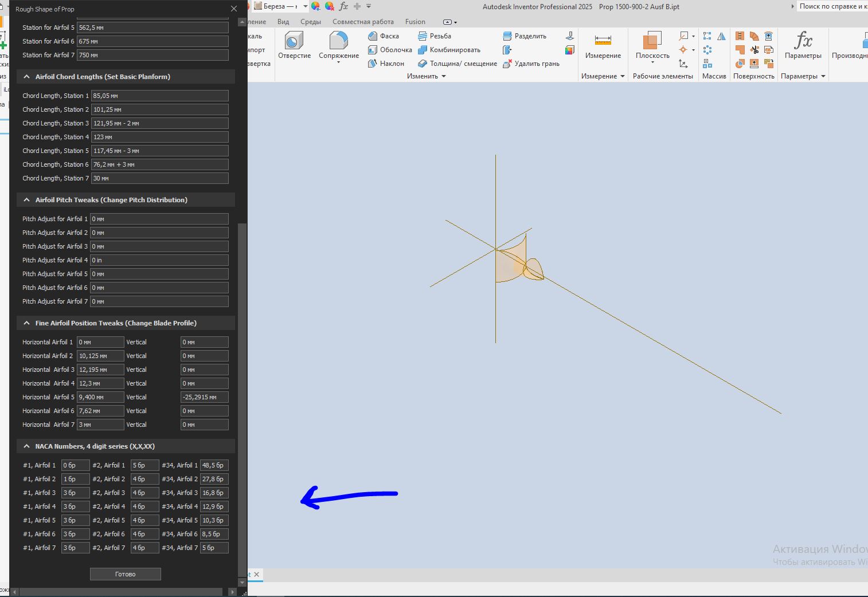Click the Готово button

126,574
